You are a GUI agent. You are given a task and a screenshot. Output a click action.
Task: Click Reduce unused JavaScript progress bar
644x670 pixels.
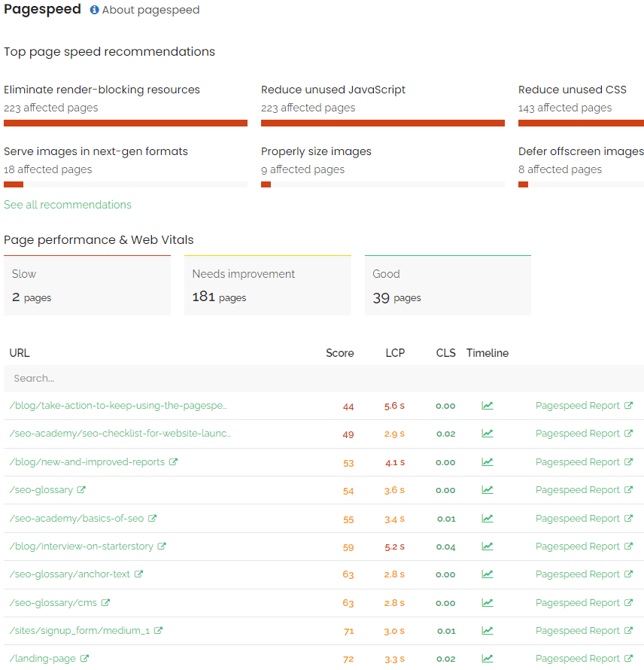(383, 123)
